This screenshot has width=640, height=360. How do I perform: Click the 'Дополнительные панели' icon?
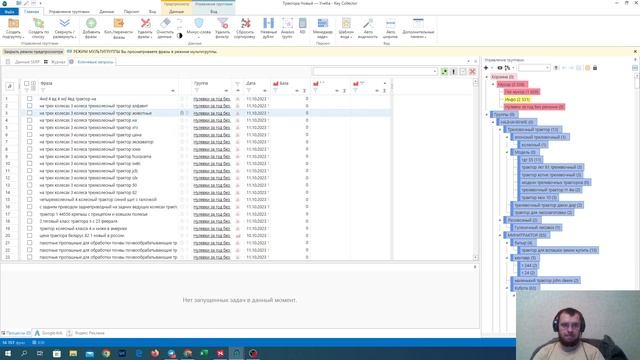[418, 23]
